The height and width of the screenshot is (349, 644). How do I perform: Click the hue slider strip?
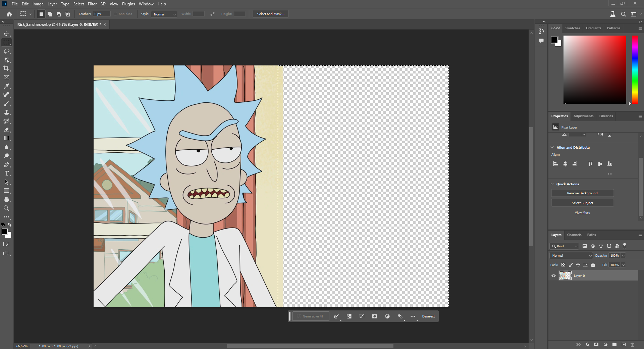pos(635,69)
